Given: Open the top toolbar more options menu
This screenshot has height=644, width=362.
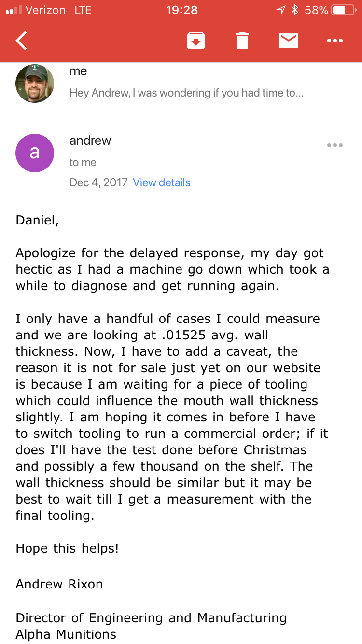Looking at the screenshot, I should tap(334, 41).
